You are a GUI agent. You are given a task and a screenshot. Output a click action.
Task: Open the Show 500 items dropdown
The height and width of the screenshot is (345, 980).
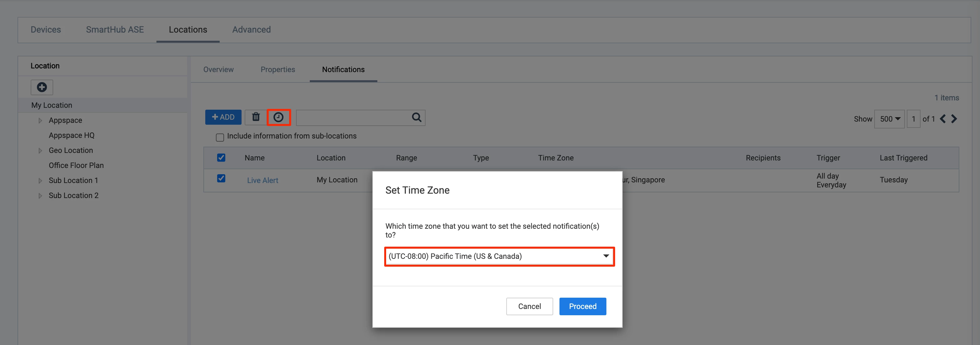pyautogui.click(x=890, y=119)
